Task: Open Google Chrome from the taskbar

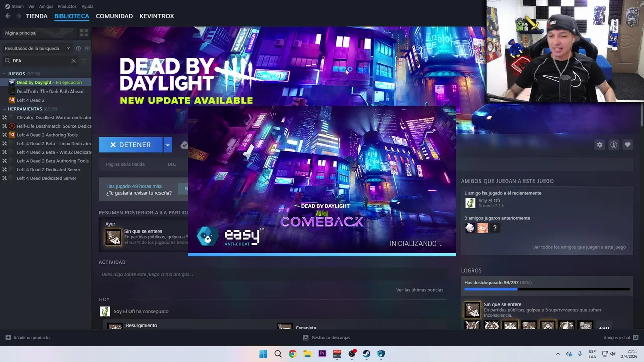Action: [x=292, y=354]
